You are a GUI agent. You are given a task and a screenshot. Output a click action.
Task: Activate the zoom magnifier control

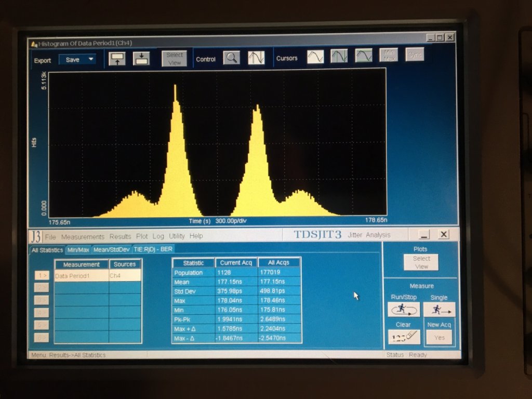click(231, 58)
